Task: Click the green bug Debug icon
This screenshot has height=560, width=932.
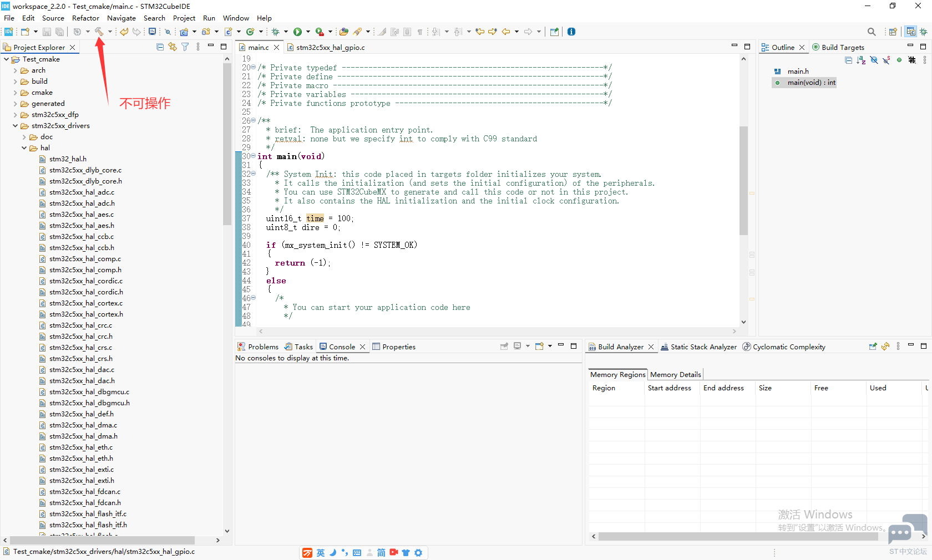Action: 276,32
